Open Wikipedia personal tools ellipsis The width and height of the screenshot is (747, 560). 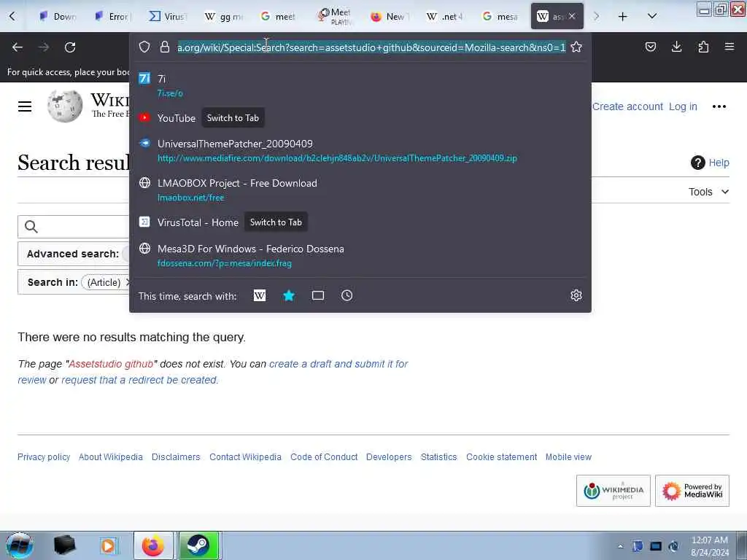coord(719,106)
